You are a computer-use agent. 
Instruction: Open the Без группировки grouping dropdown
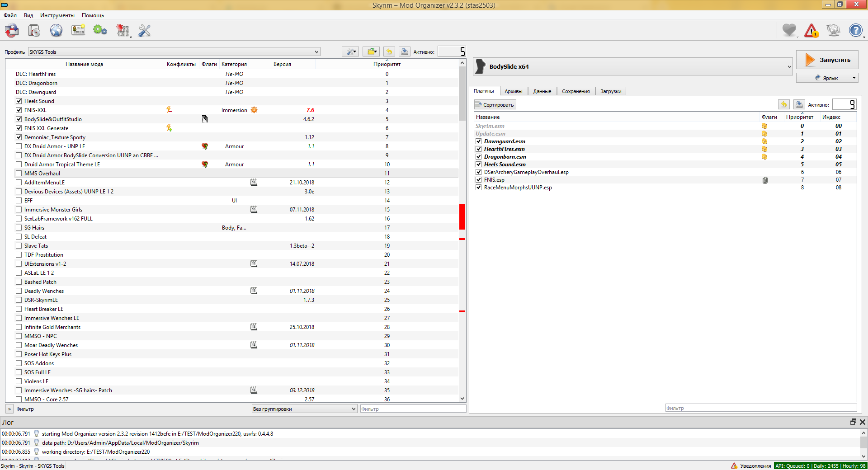point(304,409)
